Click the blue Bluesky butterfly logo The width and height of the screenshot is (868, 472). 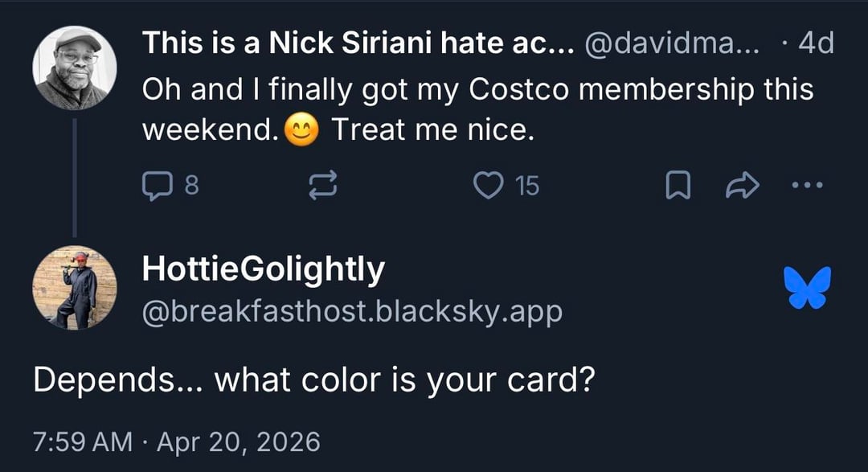point(806,288)
